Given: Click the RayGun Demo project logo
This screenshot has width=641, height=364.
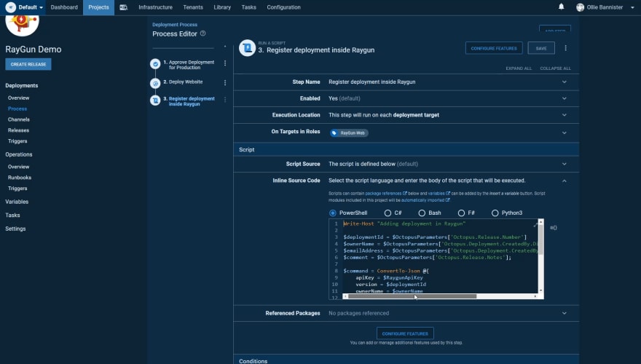Looking at the screenshot, I should click(x=22, y=24).
